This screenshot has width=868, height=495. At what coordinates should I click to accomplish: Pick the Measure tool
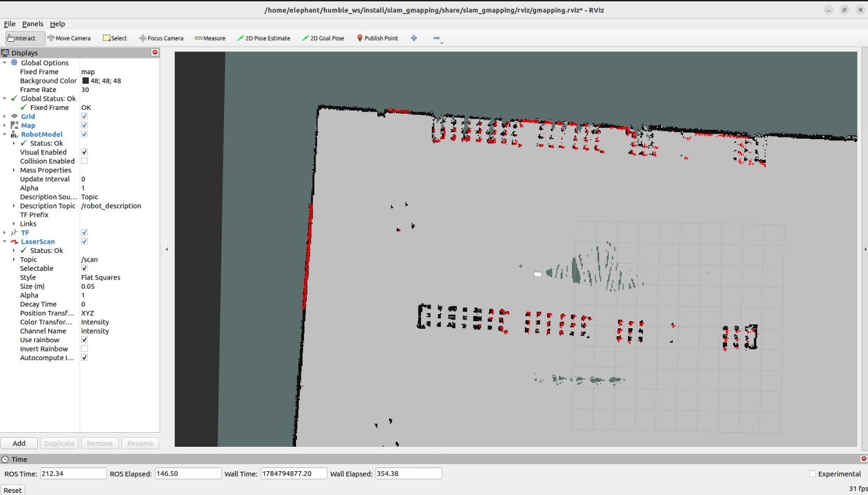click(210, 38)
